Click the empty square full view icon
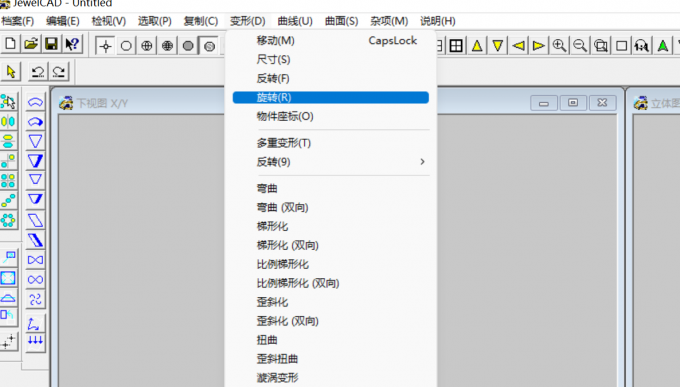Viewport: 680px width, 387px height. [621, 46]
